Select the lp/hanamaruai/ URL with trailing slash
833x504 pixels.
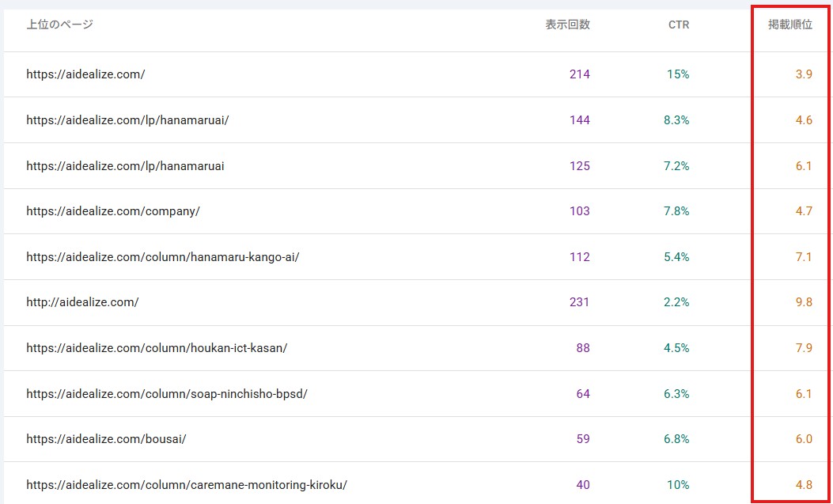tap(127, 120)
